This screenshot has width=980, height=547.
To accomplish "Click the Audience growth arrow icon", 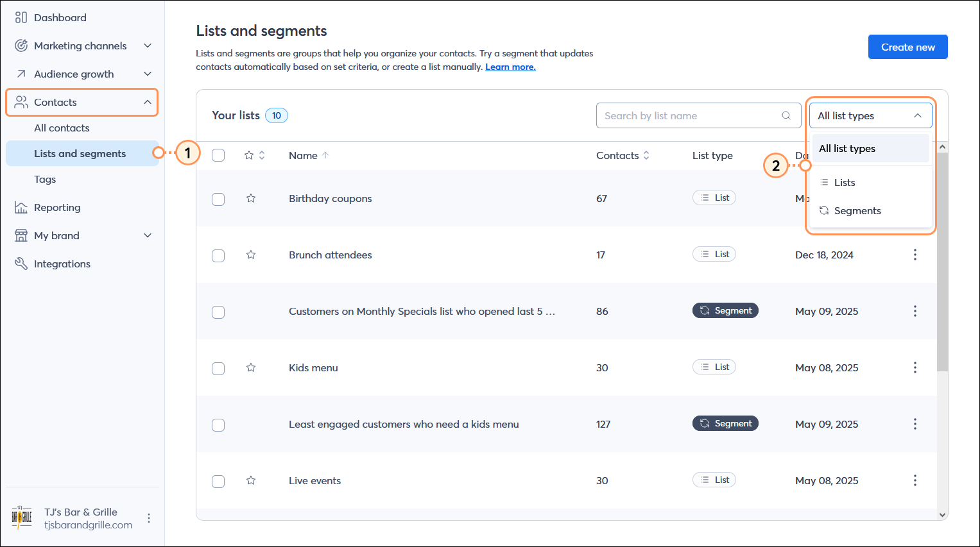I will (x=21, y=74).
